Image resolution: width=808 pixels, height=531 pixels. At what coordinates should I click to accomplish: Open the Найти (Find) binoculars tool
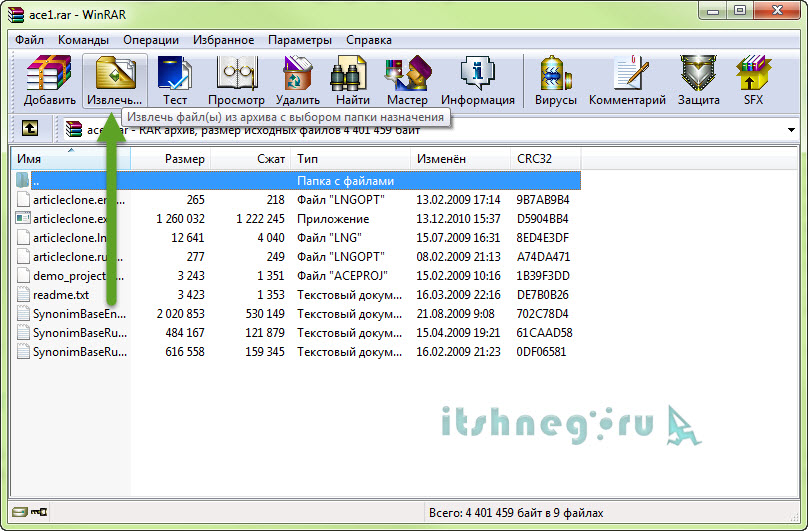point(353,81)
